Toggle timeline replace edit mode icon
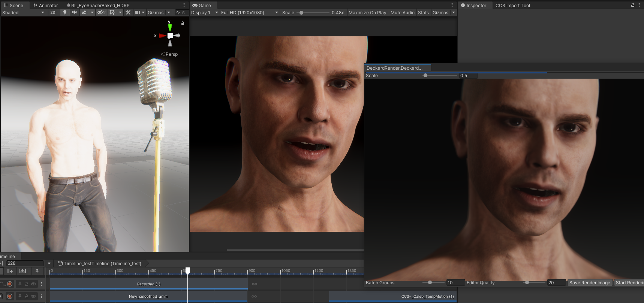Screen dimensions: 644x303 point(23,271)
